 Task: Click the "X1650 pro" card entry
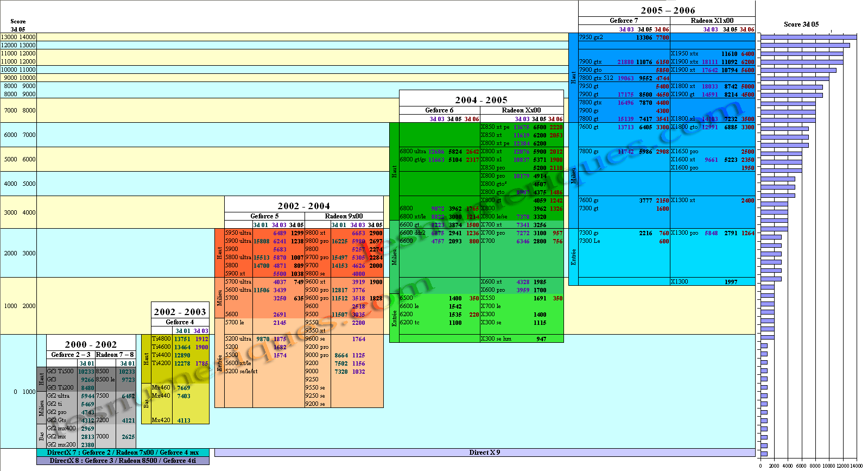point(684,152)
